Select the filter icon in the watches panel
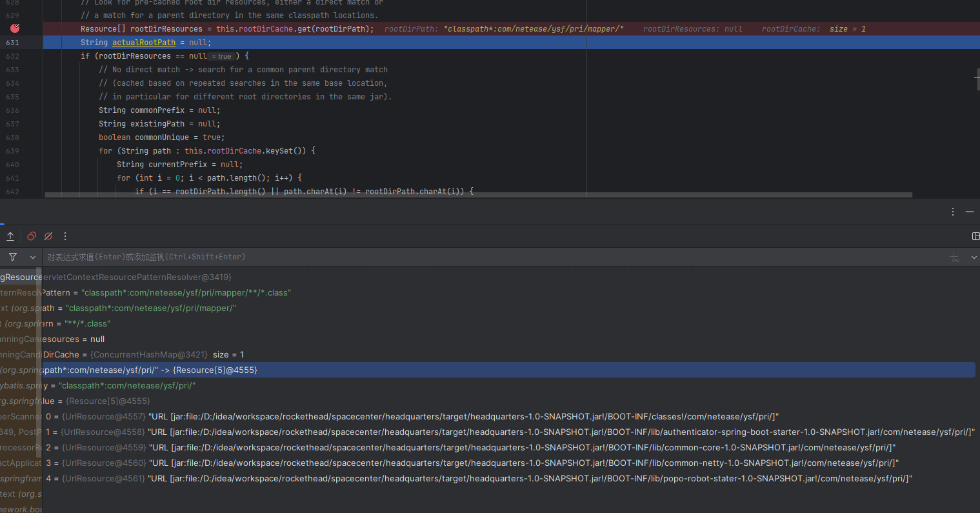 [12, 256]
